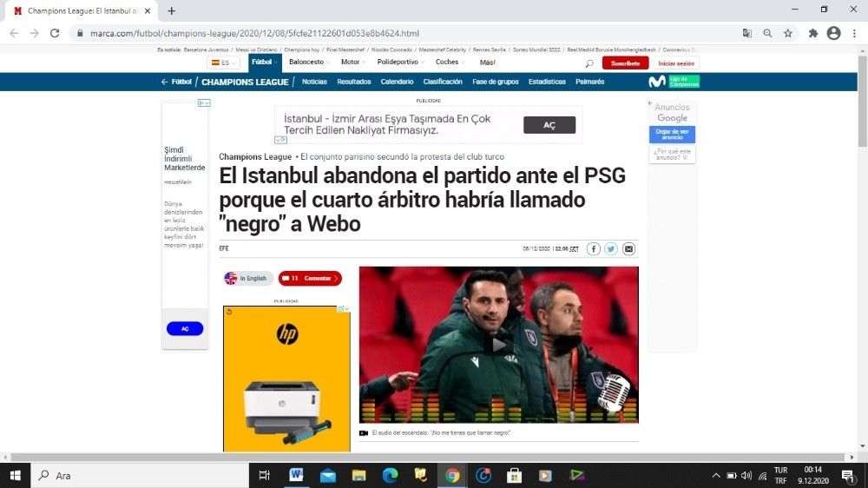
Task: Click the search magnifier on Marca header
Action: click(x=589, y=63)
